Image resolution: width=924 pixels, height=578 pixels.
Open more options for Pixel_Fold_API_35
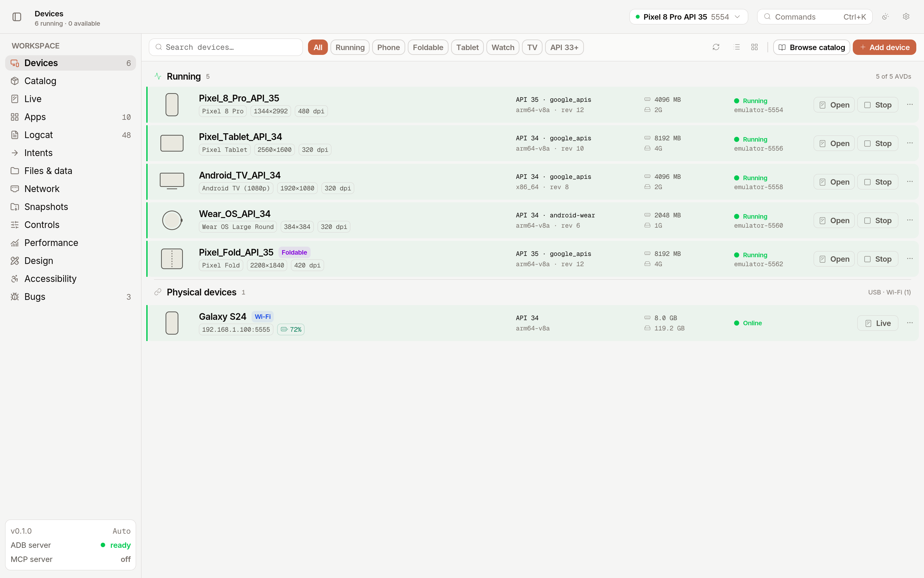click(x=910, y=259)
